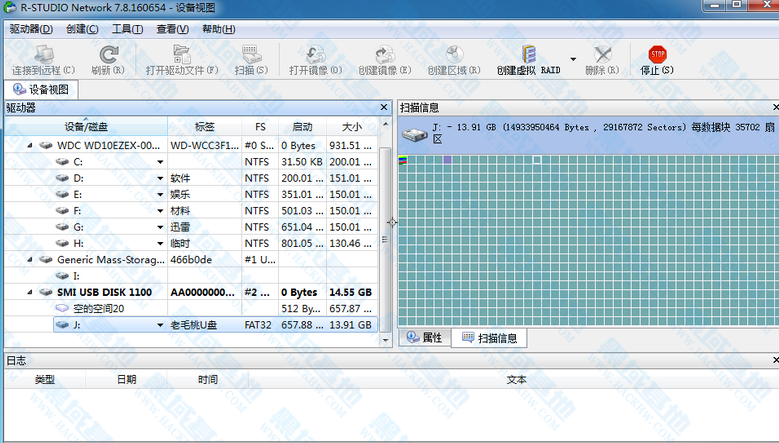Select the G: partition icon

(62, 227)
